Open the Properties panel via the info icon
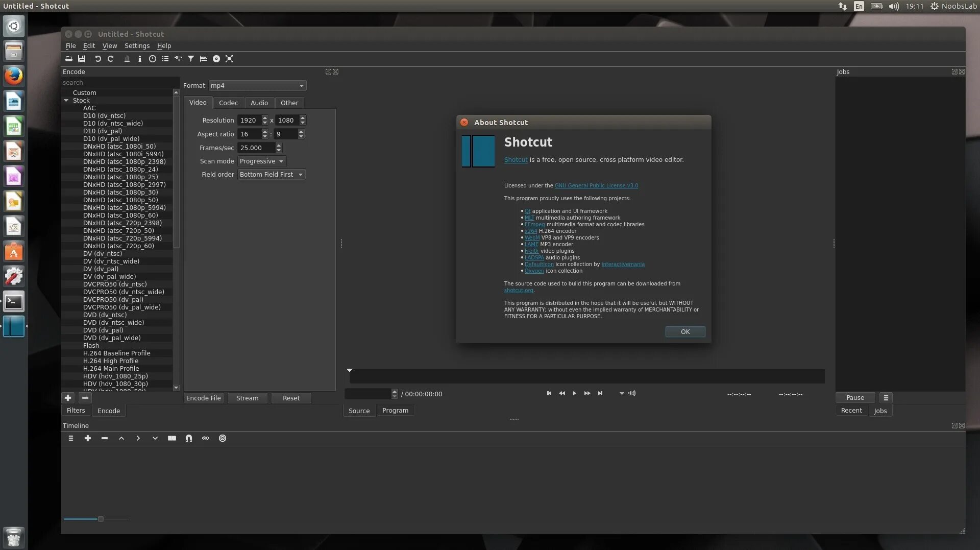Viewport: 980px width, 550px height. click(139, 59)
